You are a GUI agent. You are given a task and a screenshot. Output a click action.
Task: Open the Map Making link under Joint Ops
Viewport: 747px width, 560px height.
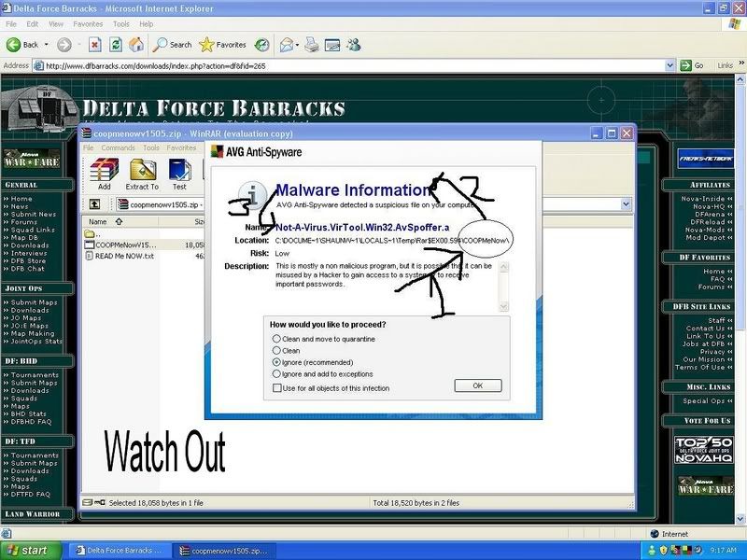(33, 333)
